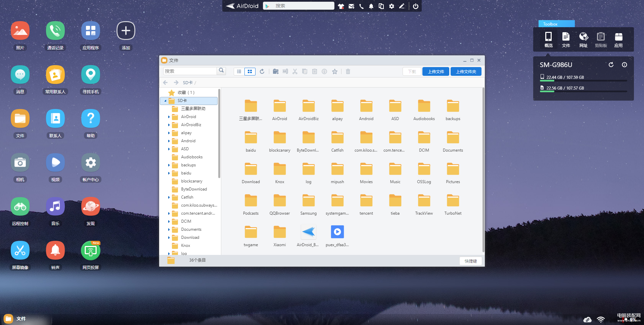Open notifications bell in top bar
The height and width of the screenshot is (325, 644).
click(371, 6)
